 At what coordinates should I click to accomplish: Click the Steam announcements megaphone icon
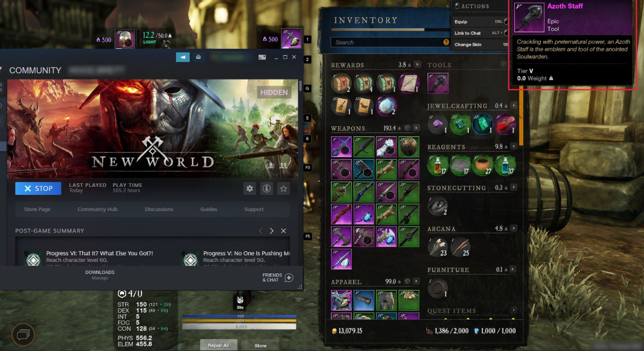[x=183, y=57]
